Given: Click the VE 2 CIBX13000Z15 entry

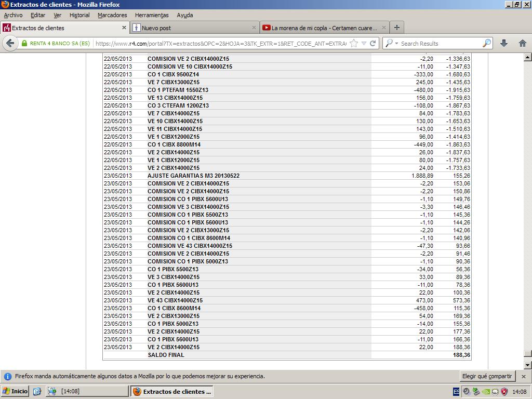Looking at the screenshot, I should click(x=174, y=316).
